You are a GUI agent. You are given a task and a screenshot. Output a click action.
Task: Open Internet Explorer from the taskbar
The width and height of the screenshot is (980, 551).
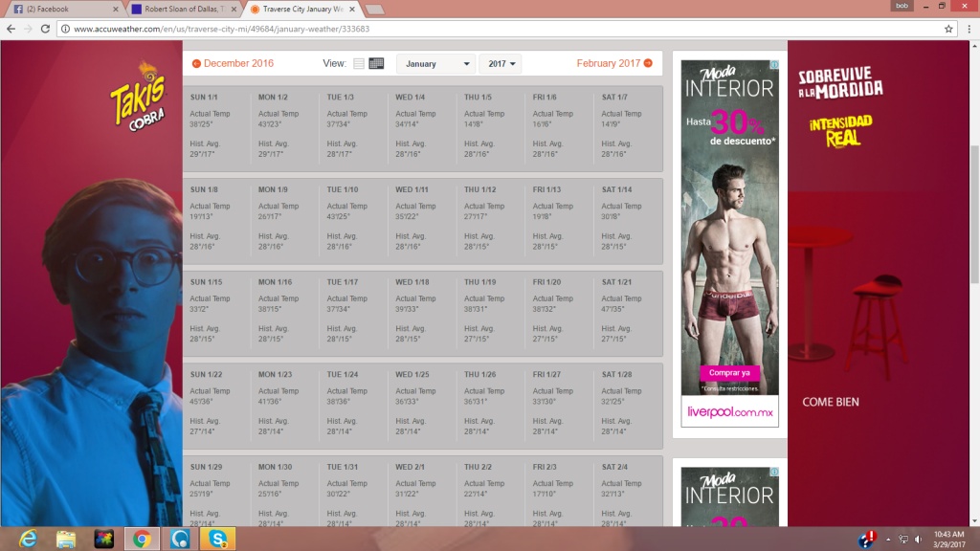point(28,539)
